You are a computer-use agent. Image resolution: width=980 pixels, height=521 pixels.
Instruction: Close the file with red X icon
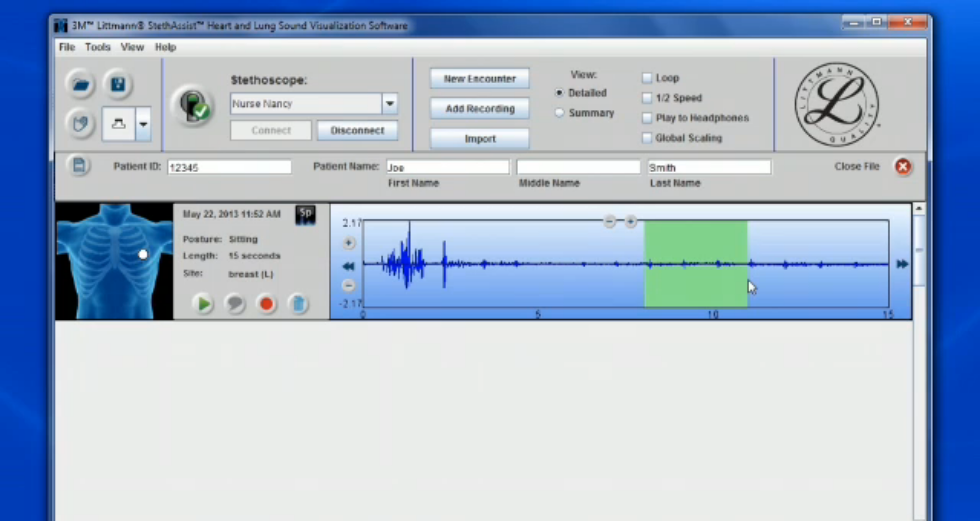903,167
